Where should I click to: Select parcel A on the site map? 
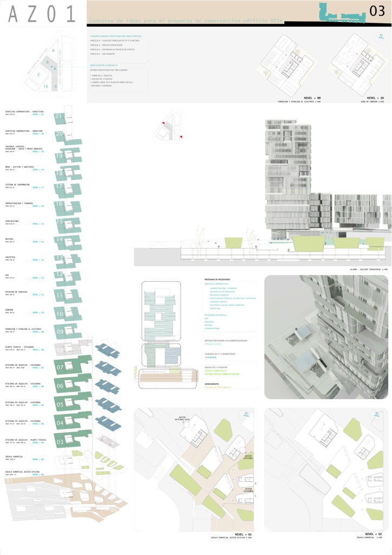coord(53,50)
